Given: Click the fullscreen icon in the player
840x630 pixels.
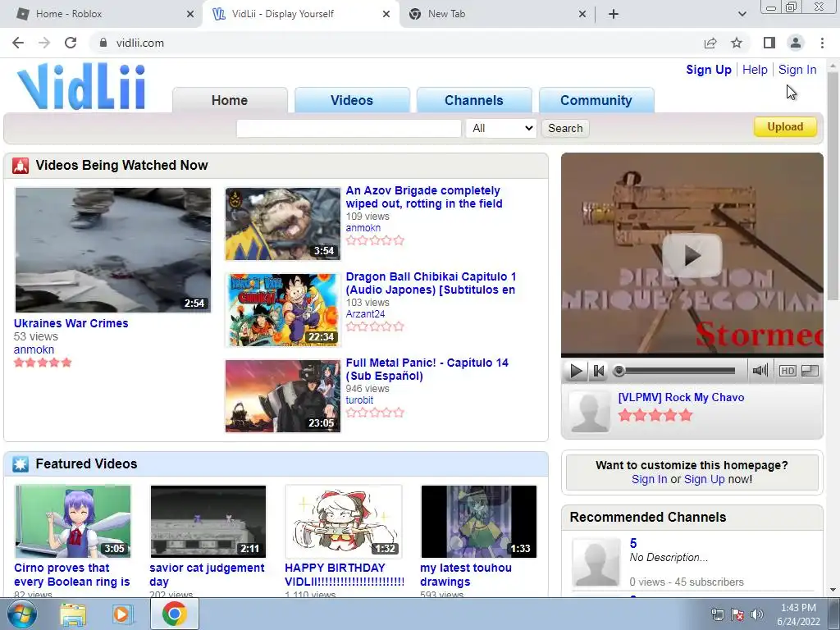Looking at the screenshot, I should (x=810, y=371).
